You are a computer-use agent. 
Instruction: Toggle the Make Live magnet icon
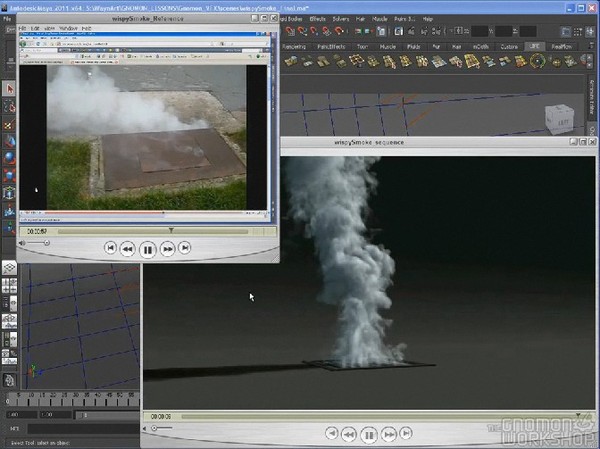pos(339,31)
